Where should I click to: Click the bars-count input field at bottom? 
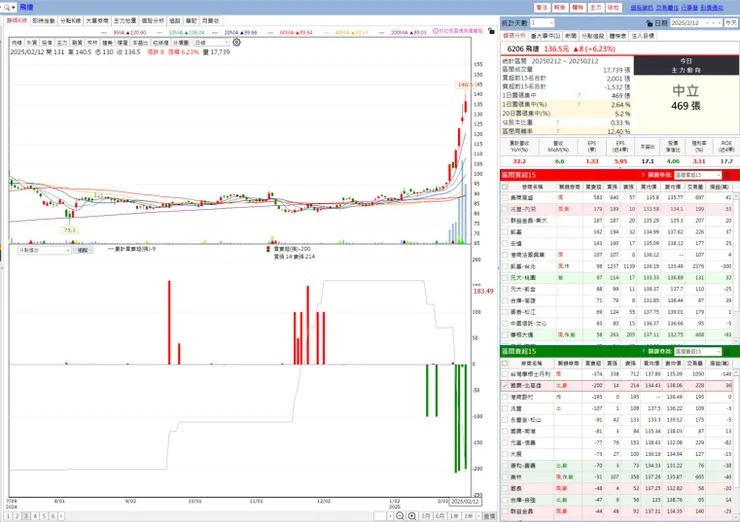pos(380,516)
